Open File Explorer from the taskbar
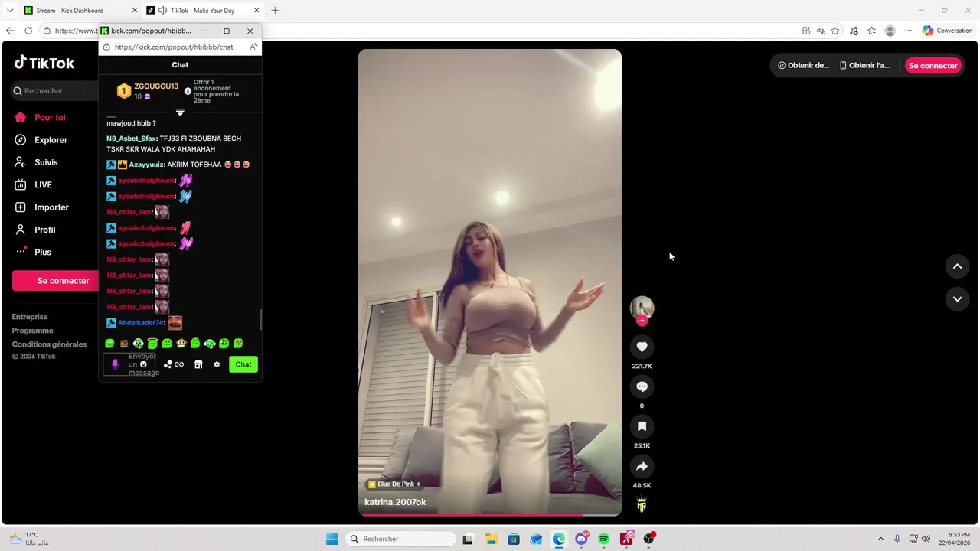Screen dimensions: 980x551 (491, 539)
